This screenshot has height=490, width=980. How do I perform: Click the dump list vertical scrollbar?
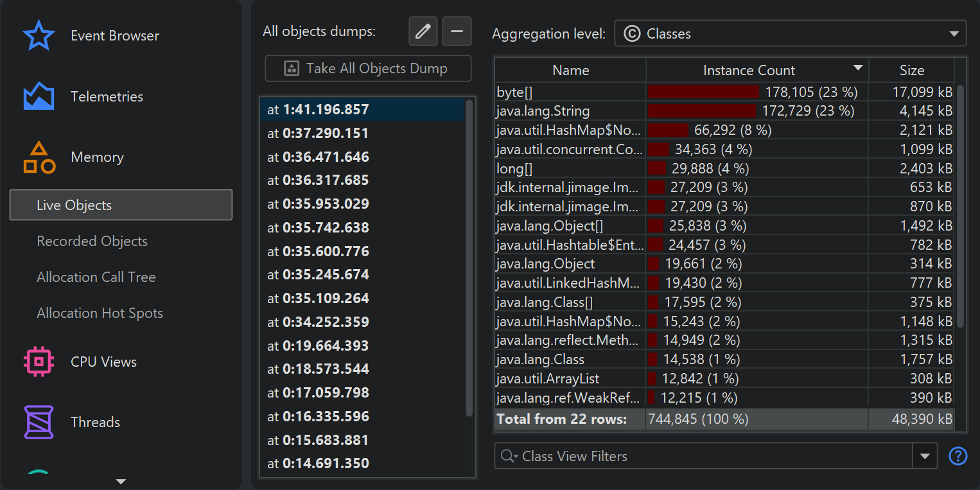(469, 257)
